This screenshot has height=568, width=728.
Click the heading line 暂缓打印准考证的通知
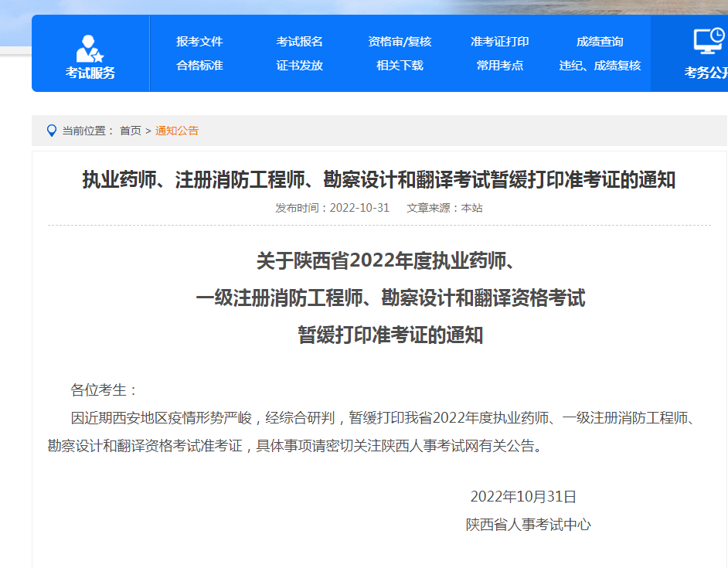coord(390,335)
